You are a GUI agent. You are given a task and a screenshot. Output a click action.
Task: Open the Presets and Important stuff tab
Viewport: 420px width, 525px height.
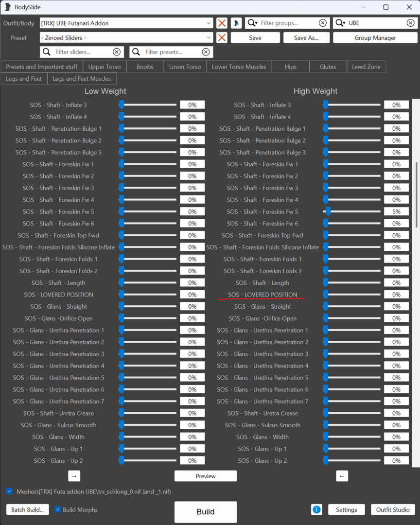[41, 67]
